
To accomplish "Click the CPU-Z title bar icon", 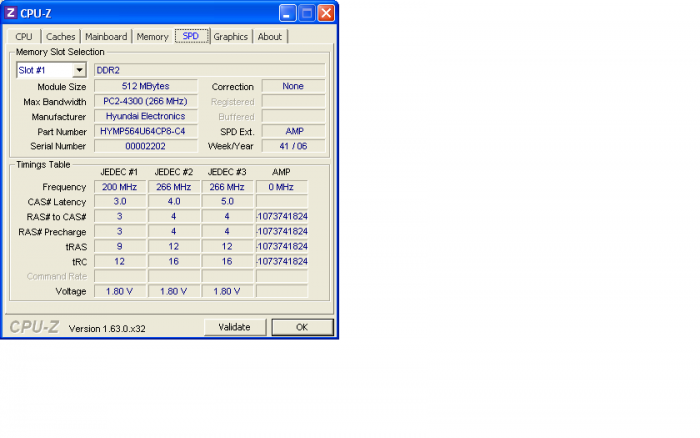I will pyautogui.click(x=11, y=13).
